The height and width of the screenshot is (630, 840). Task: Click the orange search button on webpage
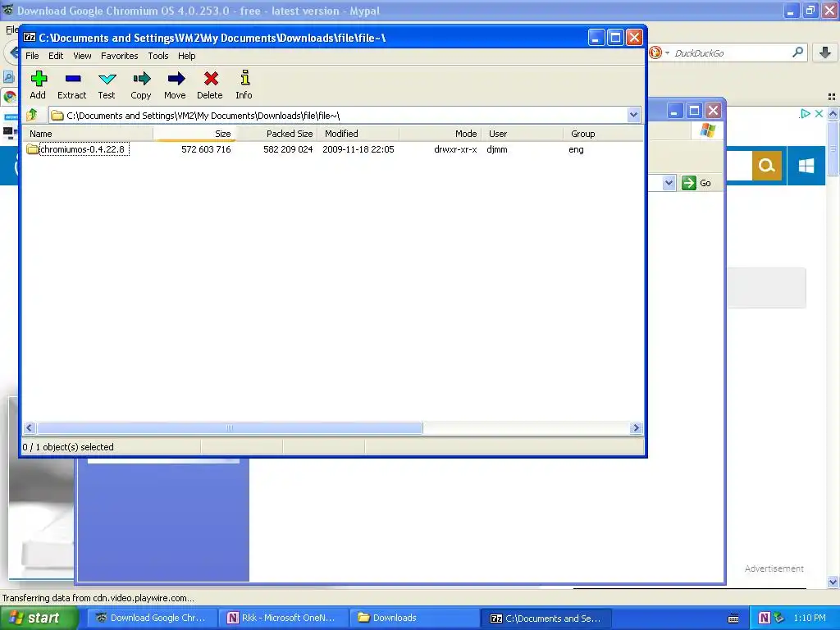click(767, 166)
